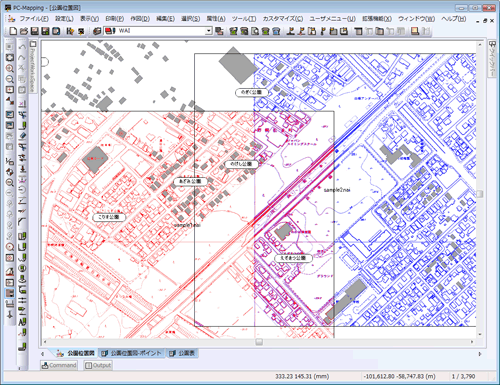500x385 pixels.
Task: Open the ファイル(F) menu
Action: click(x=34, y=19)
